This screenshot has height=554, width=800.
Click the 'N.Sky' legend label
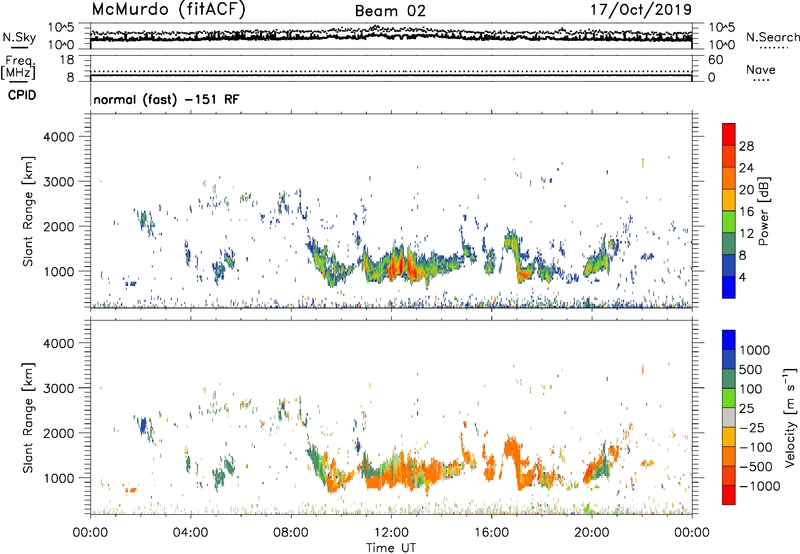19,37
